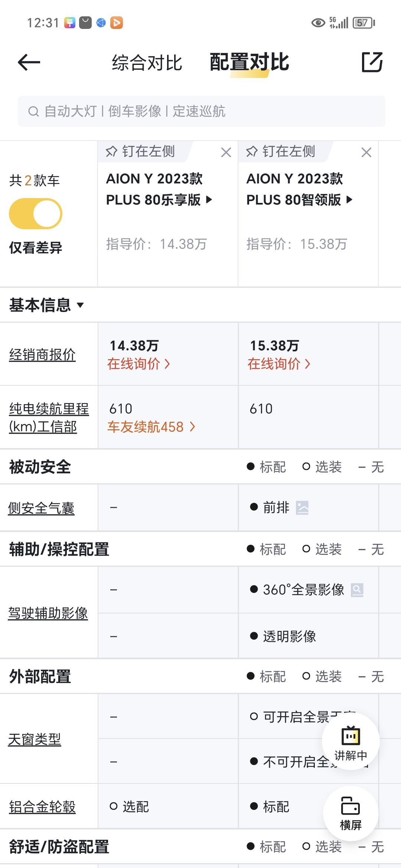Remove the PLUS 80乐享版 column with X
This screenshot has width=401, height=868.
click(226, 152)
